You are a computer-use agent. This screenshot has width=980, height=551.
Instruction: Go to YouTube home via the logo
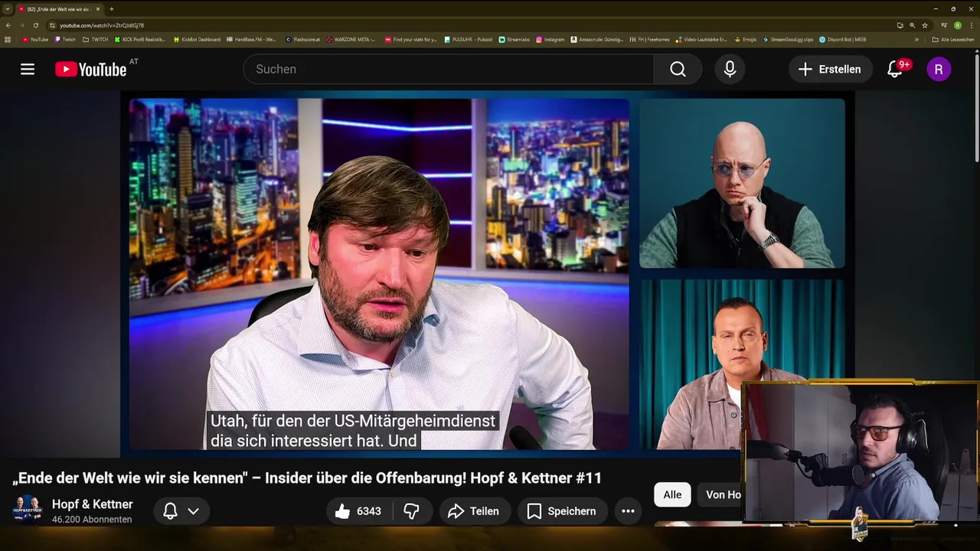coord(91,70)
